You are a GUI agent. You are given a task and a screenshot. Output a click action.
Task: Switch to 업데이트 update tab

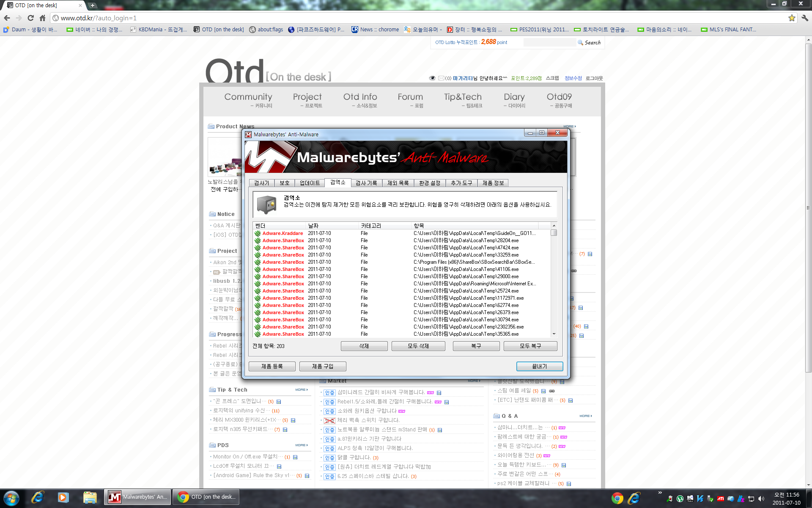310,183
